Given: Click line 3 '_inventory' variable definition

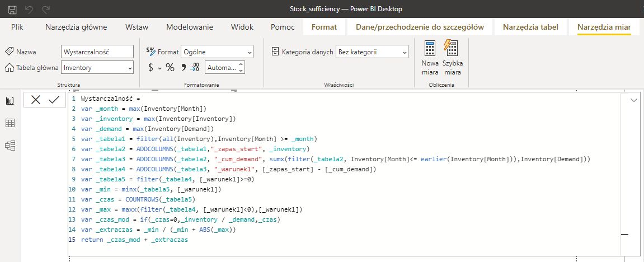Looking at the screenshot, I should (158, 119).
